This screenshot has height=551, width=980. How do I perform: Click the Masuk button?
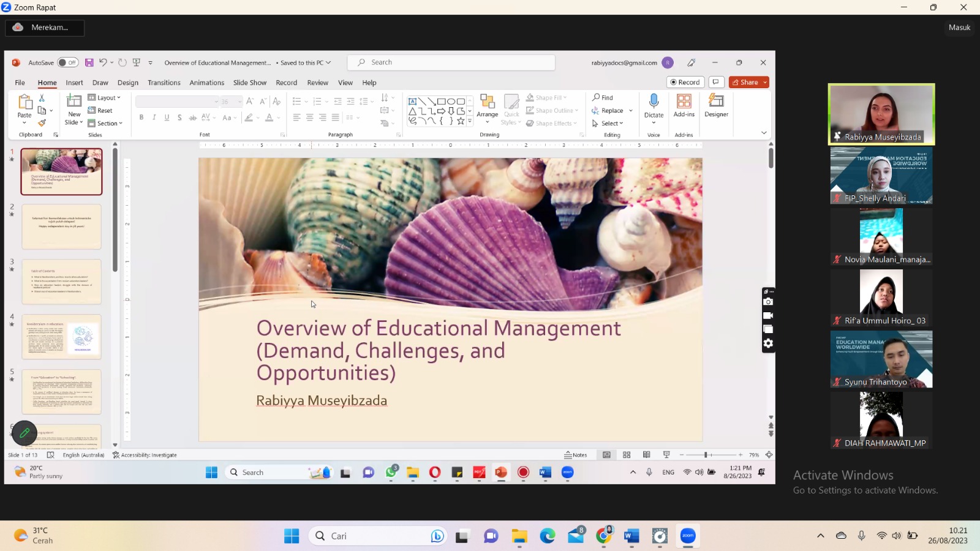pyautogui.click(x=959, y=28)
